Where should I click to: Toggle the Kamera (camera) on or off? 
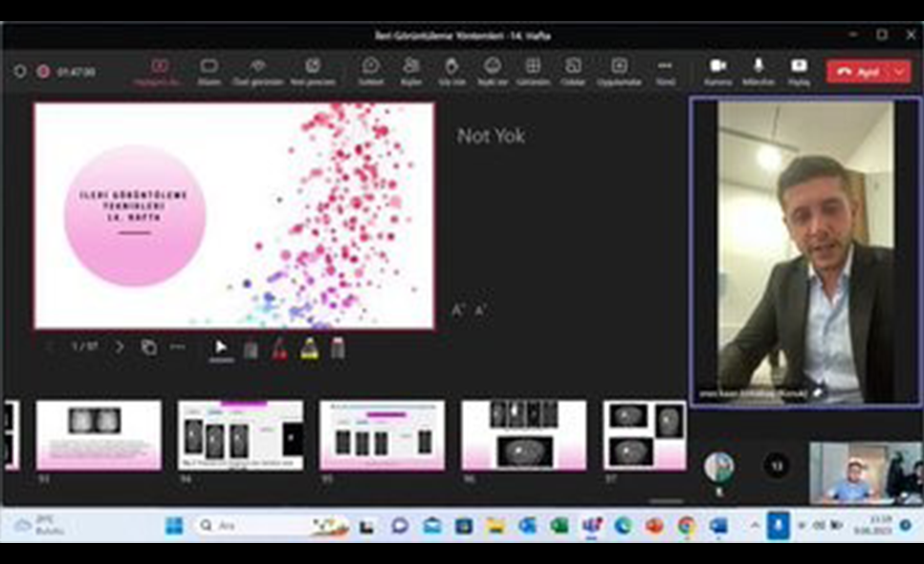click(x=717, y=70)
